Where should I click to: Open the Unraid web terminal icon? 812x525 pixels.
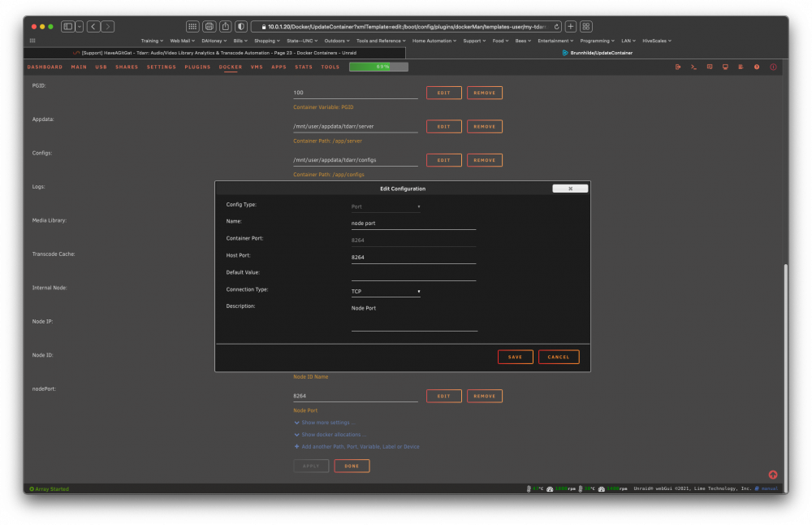693,67
